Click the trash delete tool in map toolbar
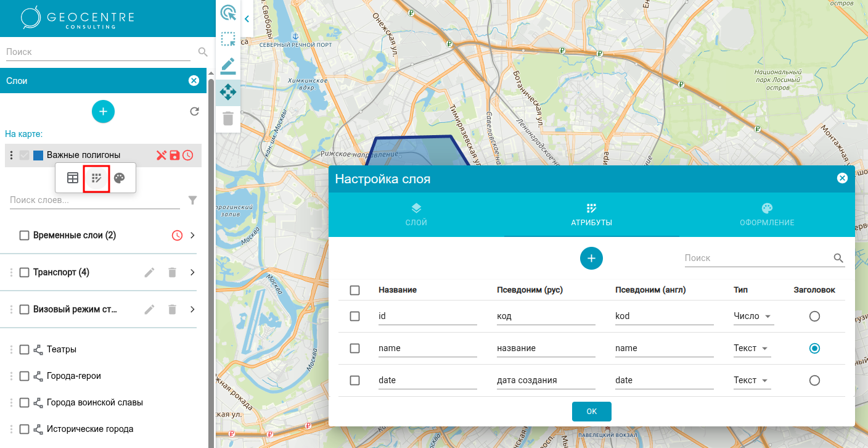 (x=228, y=118)
